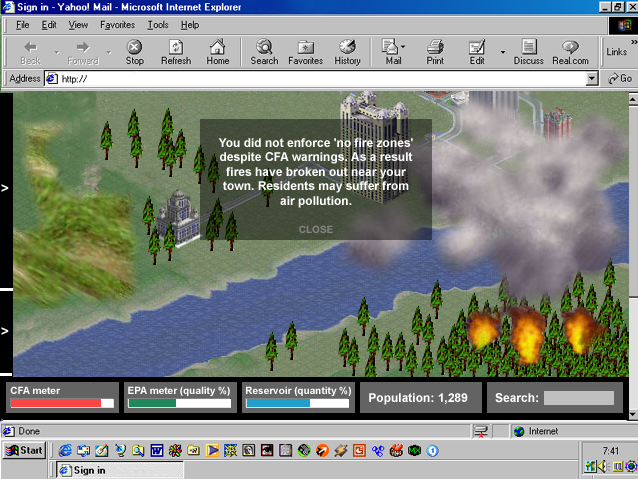Click the Reservoir blue quantity bar
Viewport: 638px width, 479px height.
click(278, 403)
